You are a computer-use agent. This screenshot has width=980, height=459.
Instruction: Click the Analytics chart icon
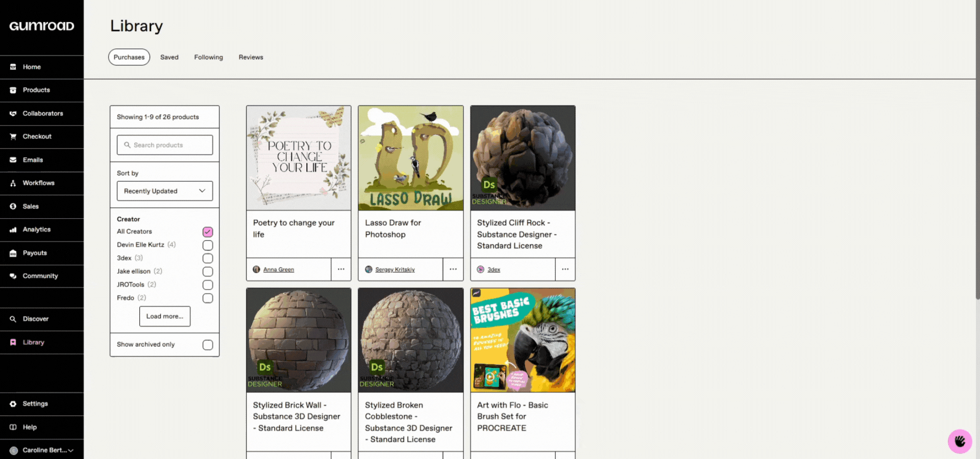(x=13, y=229)
